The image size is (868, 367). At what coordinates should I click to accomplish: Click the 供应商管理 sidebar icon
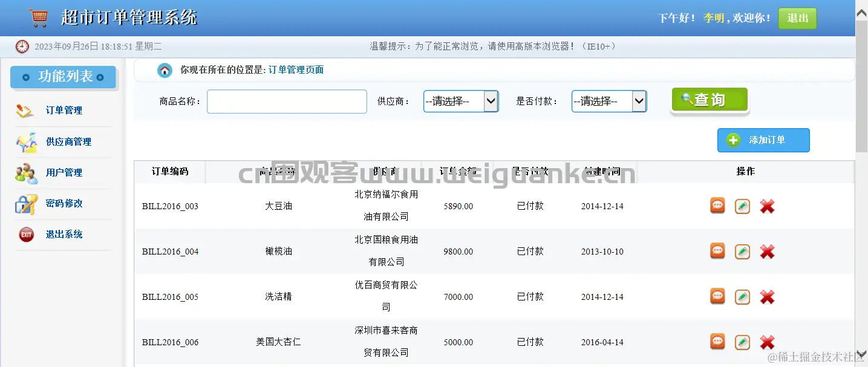(x=26, y=142)
